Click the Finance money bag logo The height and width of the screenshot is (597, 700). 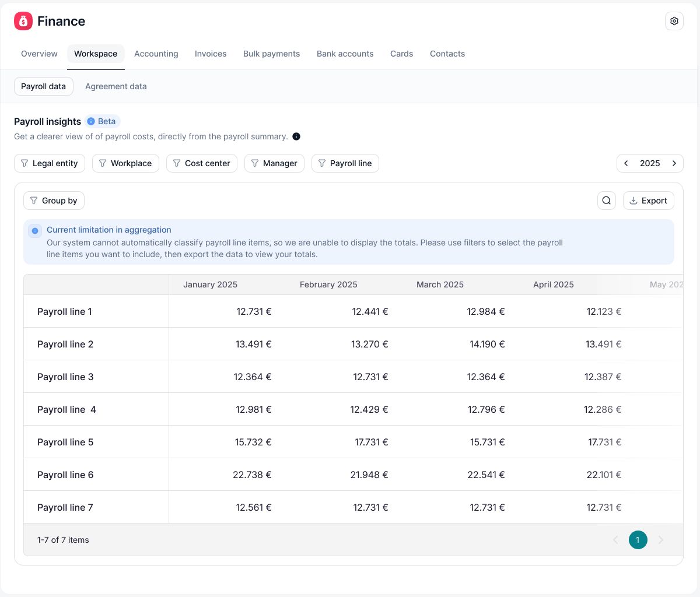tap(23, 21)
